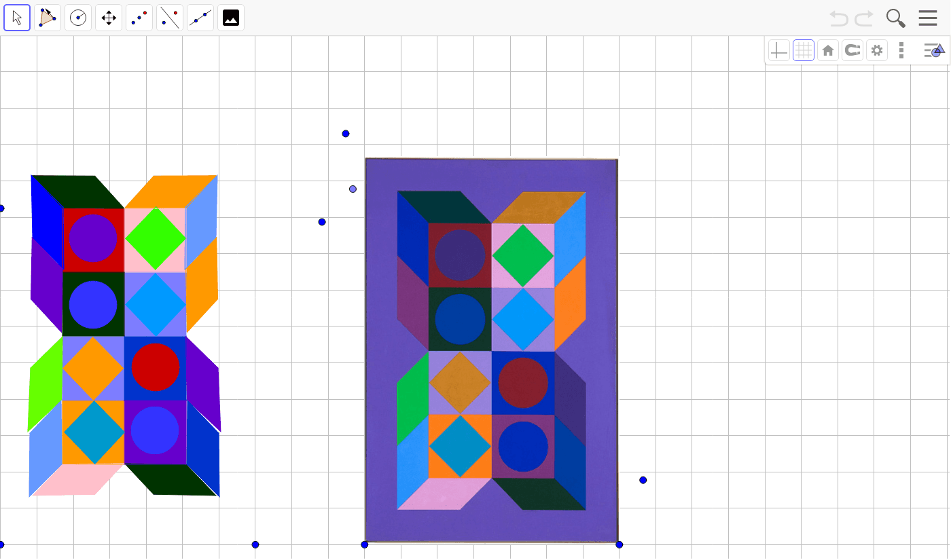Open the point capturing magnet option
The width and height of the screenshot is (951, 560).
853,50
